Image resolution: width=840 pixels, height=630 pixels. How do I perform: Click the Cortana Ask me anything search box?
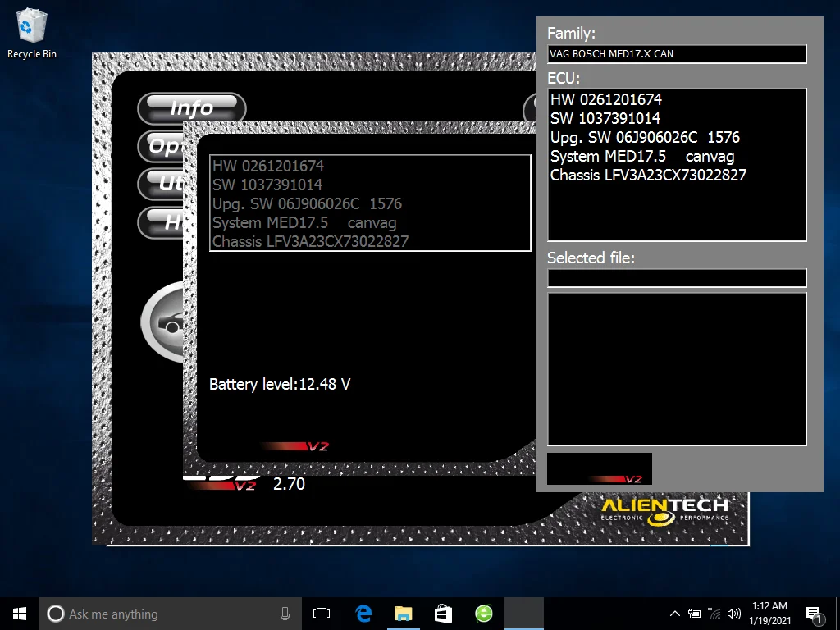click(170, 614)
